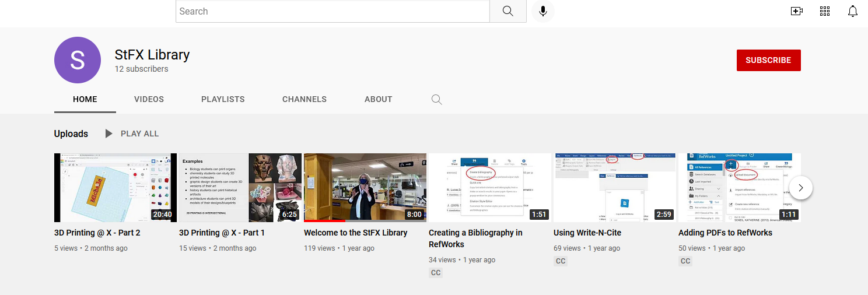Click the title 3D Printing @ X - Part 1
The image size is (868, 295).
(222, 233)
